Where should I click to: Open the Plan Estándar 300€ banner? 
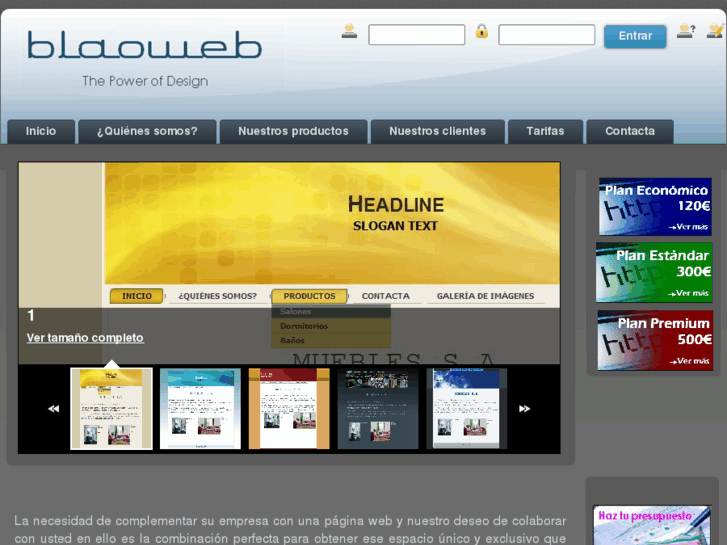coord(654,273)
